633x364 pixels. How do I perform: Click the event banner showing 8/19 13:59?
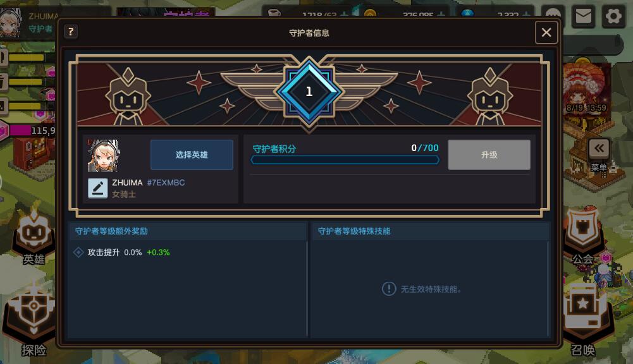(x=586, y=89)
